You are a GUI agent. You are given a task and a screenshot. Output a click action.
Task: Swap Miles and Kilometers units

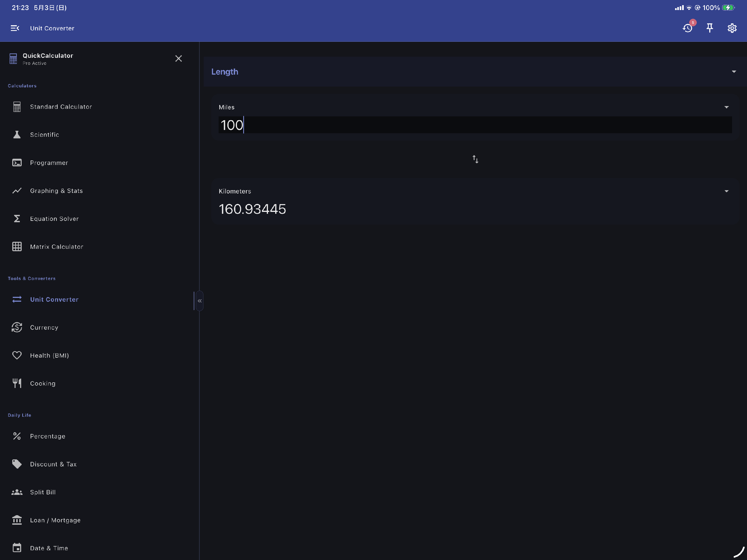click(475, 159)
